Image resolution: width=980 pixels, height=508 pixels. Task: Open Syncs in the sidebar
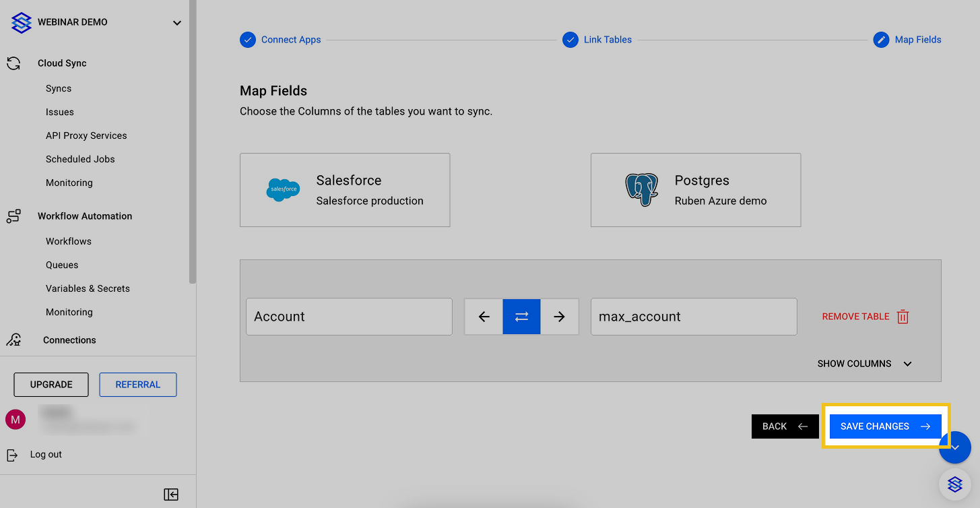[x=59, y=89]
